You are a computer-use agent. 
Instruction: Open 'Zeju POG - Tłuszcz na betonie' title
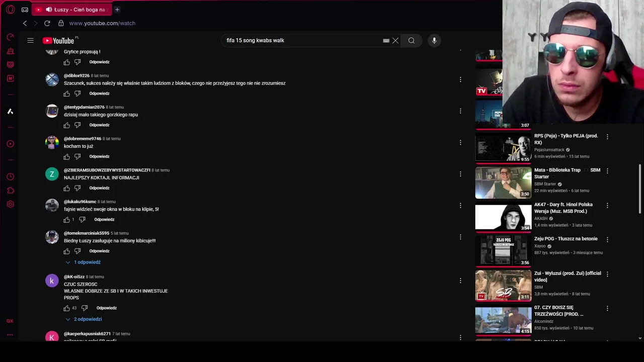pyautogui.click(x=566, y=239)
